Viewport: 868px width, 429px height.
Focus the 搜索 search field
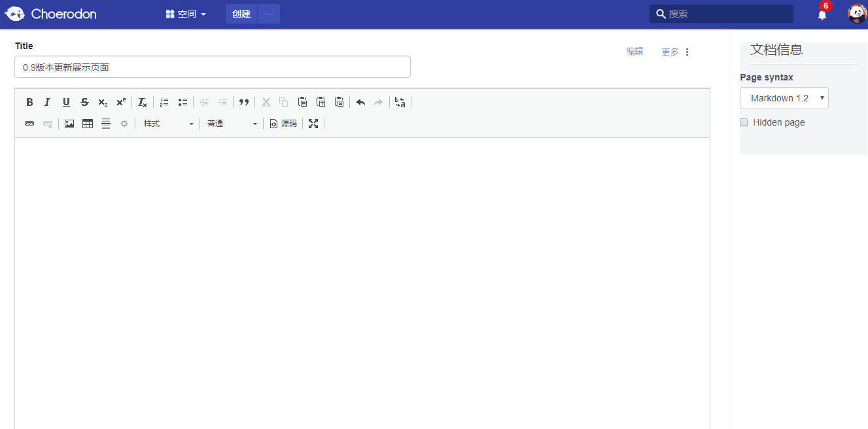[x=721, y=14]
